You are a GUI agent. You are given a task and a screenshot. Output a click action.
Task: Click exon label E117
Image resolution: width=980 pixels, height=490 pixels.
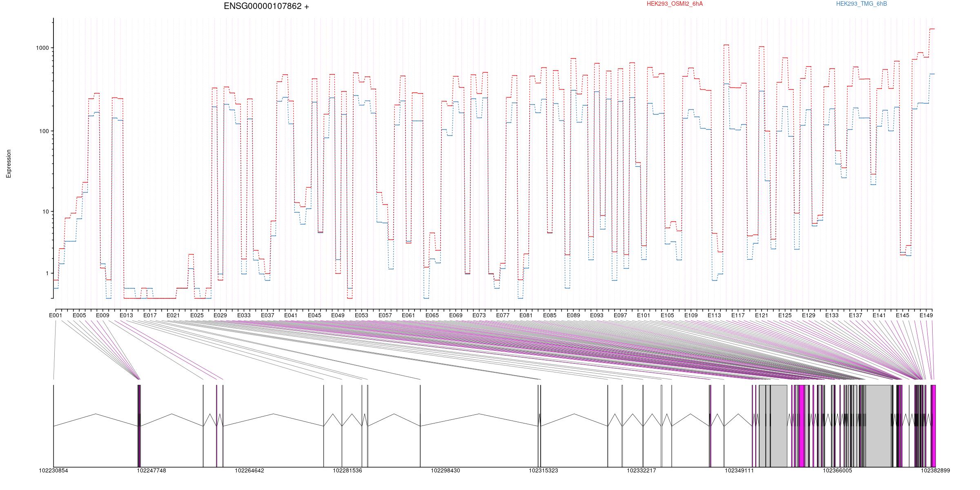click(x=738, y=316)
